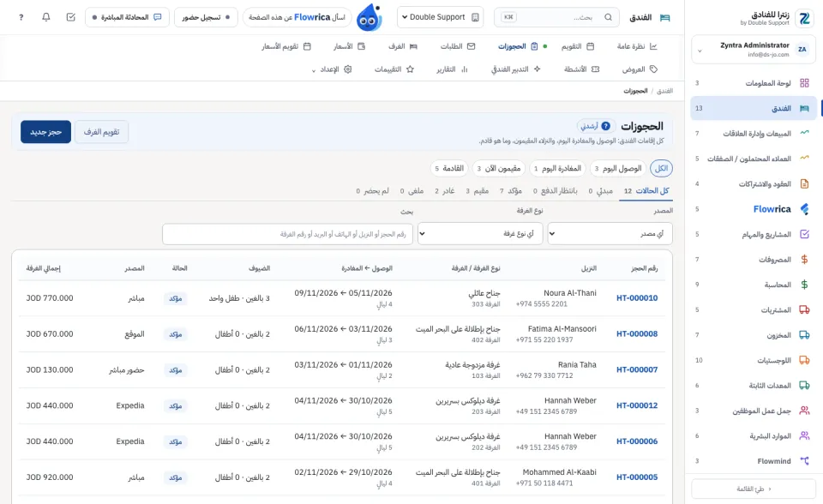The height and width of the screenshot is (504, 823).
Task: Open العروض offers tab
Action: [x=640, y=69]
